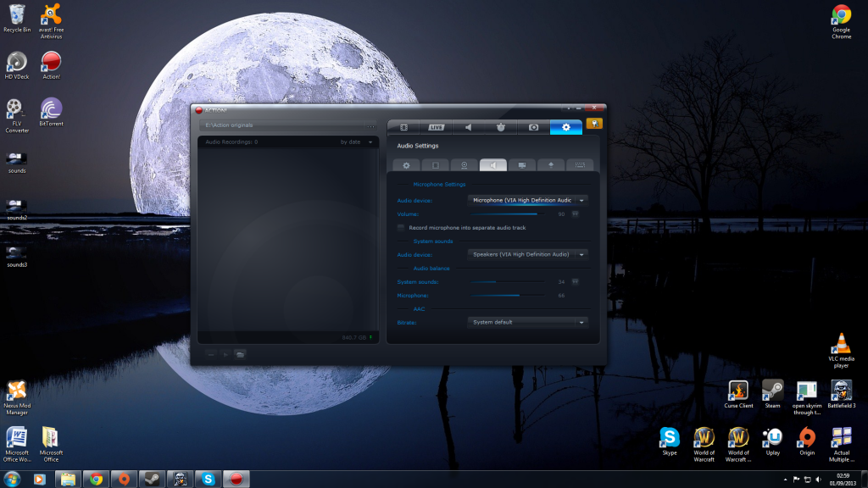
Task: Open the Actual Multiple desktop icon
Action: pyautogui.click(x=842, y=445)
